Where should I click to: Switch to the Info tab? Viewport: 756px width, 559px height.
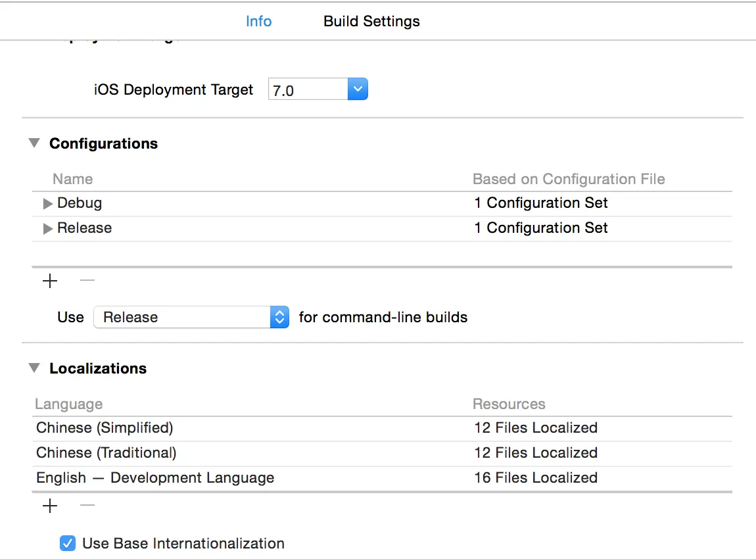point(258,21)
